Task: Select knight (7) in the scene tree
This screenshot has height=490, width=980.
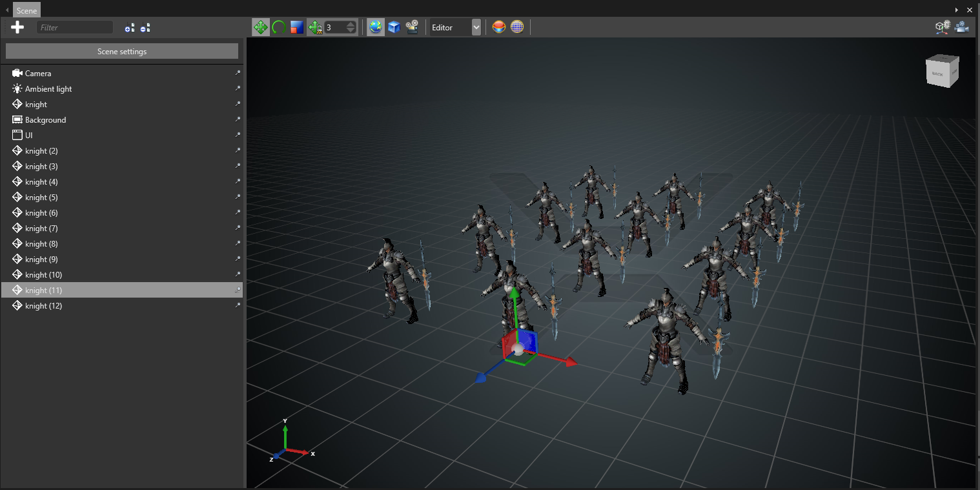Action: 42,228
